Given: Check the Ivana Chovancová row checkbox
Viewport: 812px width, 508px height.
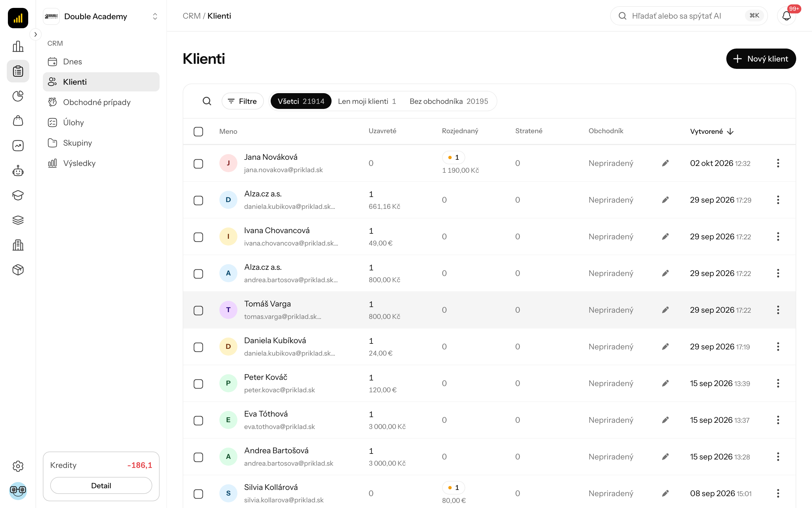Looking at the screenshot, I should tap(198, 237).
